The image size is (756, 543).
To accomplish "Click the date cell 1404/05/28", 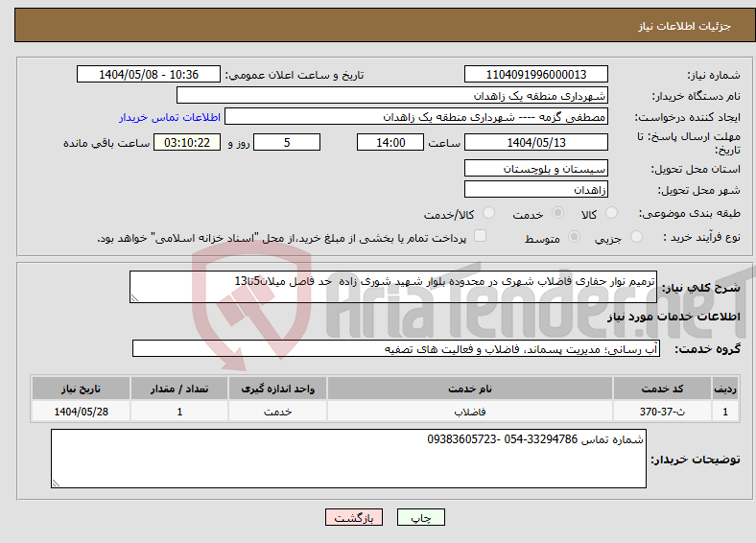I will point(81,412).
